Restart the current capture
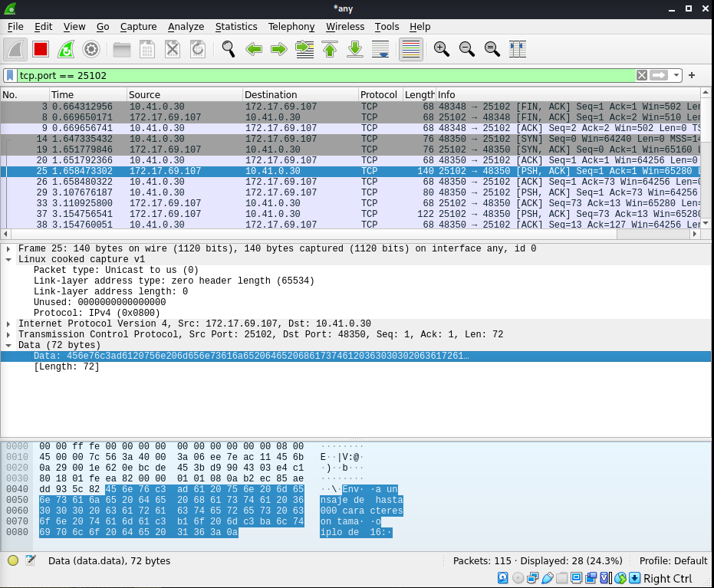Image resolution: width=714 pixels, height=588 pixels. click(66, 49)
